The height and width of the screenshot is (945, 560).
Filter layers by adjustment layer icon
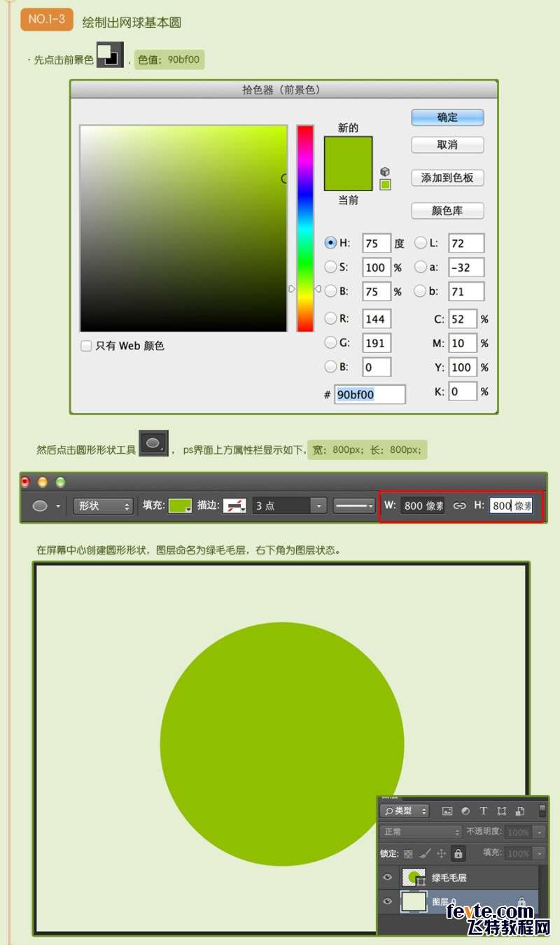pyautogui.click(x=465, y=811)
